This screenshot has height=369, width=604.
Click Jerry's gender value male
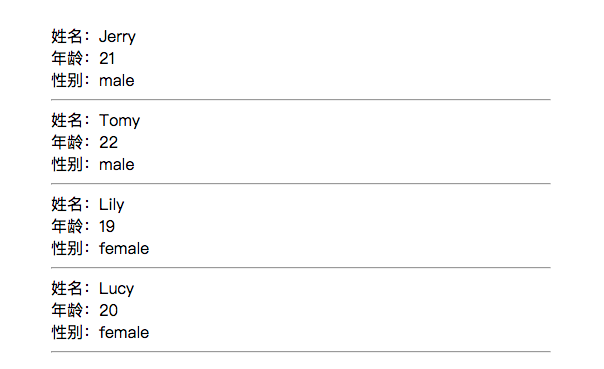point(117,81)
